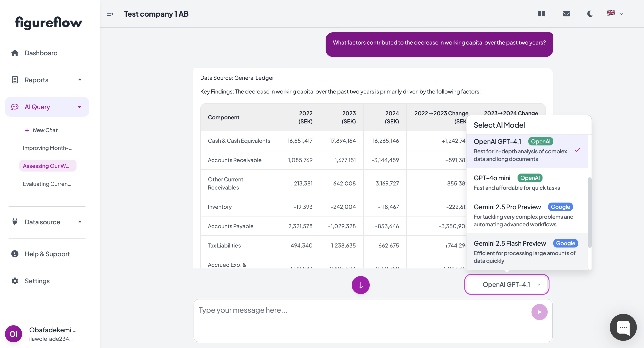Click the Other Current Receivables row label
The width and height of the screenshot is (644, 348).
(x=225, y=183)
